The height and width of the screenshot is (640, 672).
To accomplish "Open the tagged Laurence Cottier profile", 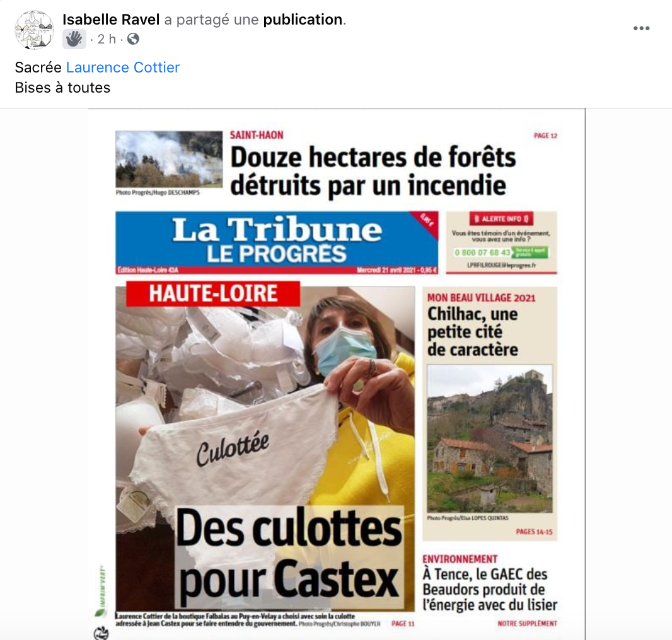I will pos(122,67).
